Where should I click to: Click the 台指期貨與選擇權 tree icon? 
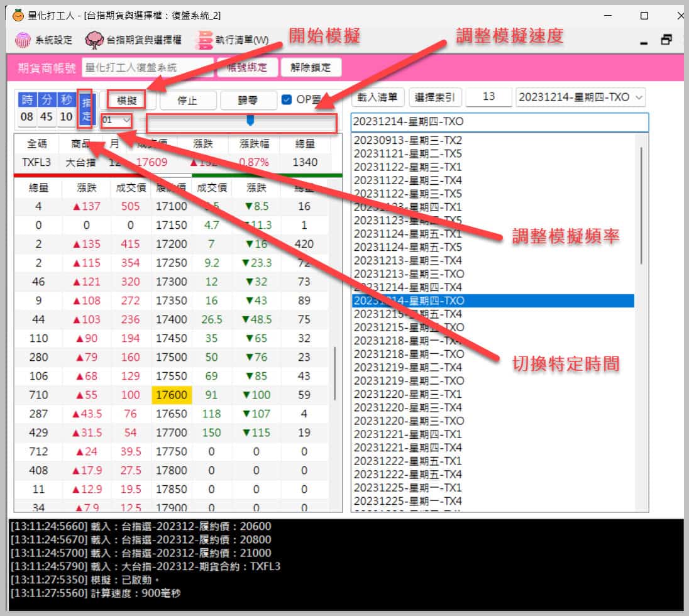pos(94,40)
